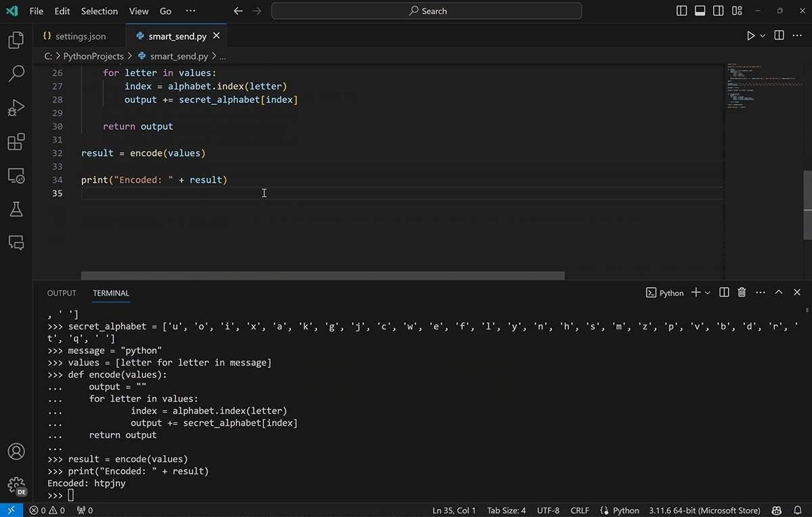The height and width of the screenshot is (517, 812).
Task: Show more menu bar items
Action: pyautogui.click(x=190, y=11)
